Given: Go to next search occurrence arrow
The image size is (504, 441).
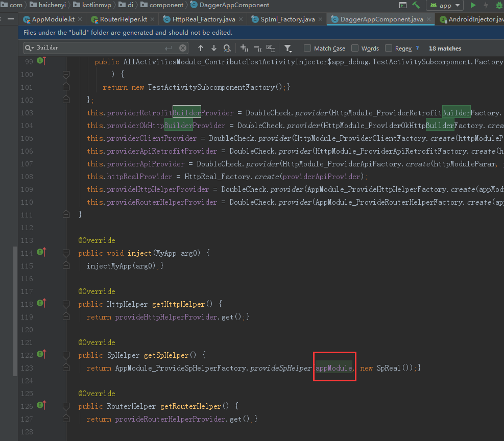Looking at the screenshot, I should (x=214, y=48).
